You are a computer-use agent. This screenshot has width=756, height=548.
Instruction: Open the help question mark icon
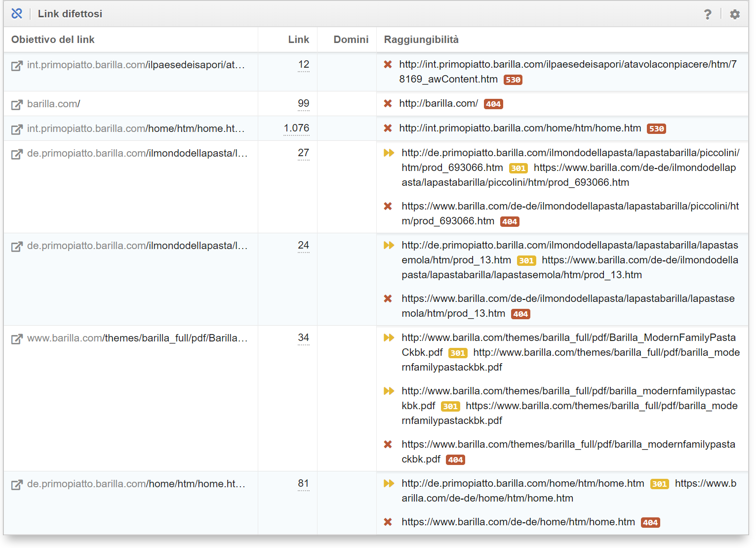click(x=708, y=14)
